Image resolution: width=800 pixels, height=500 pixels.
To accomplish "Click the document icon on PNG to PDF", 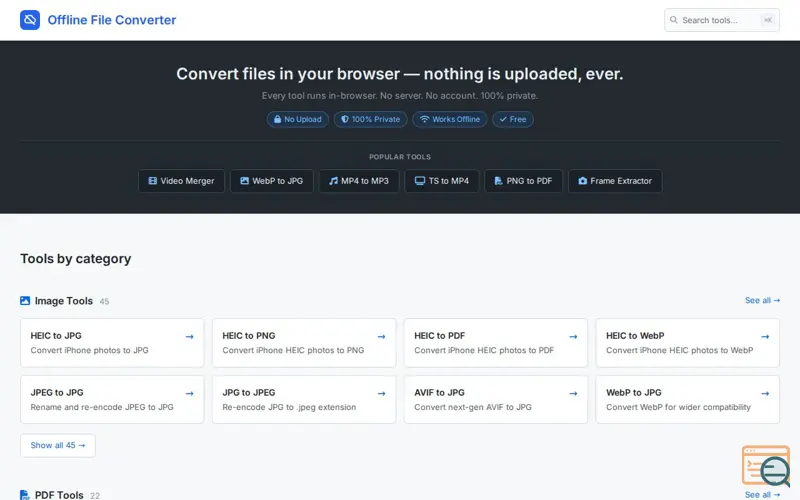I will [498, 181].
